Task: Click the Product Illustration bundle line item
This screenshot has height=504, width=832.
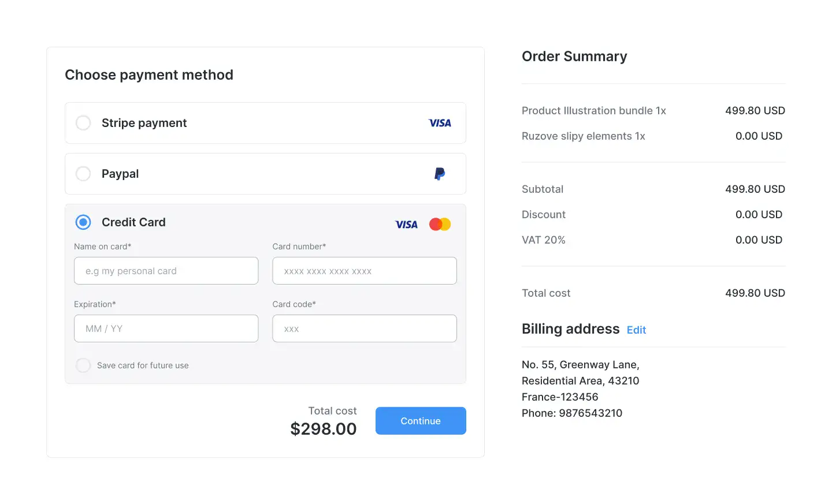Action: [593, 111]
